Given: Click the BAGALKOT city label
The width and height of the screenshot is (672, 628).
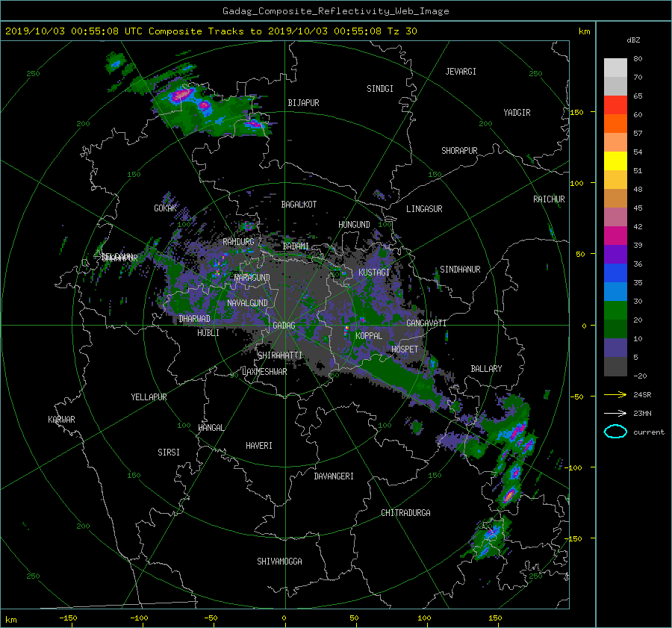Looking at the screenshot, I should pyautogui.click(x=299, y=205).
